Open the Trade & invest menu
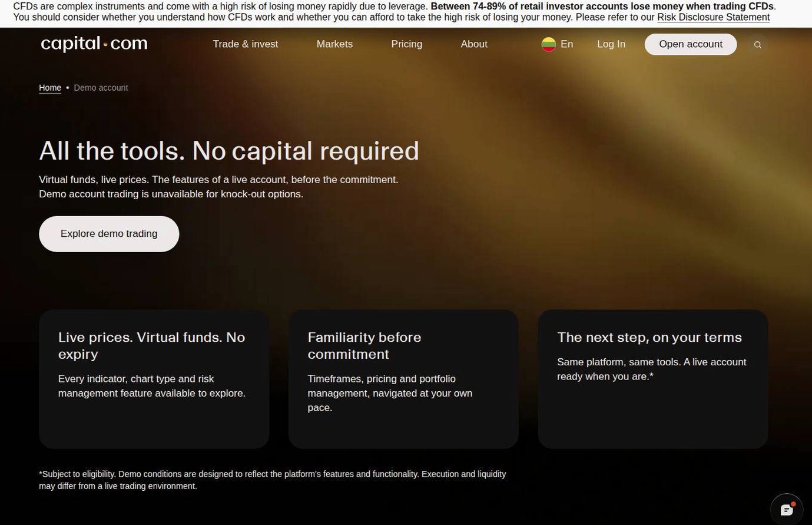Screen dimensions: 812x525 246,44
